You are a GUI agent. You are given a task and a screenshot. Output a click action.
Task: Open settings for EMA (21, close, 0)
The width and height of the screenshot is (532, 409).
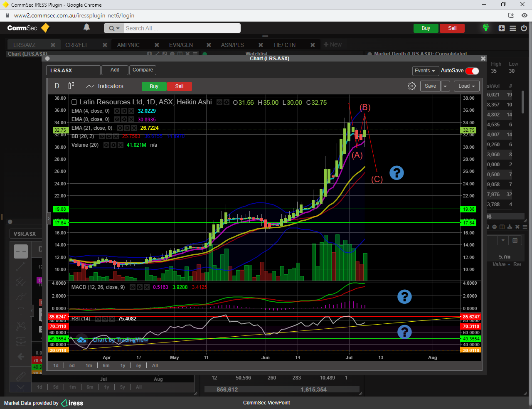pyautogui.click(x=127, y=128)
